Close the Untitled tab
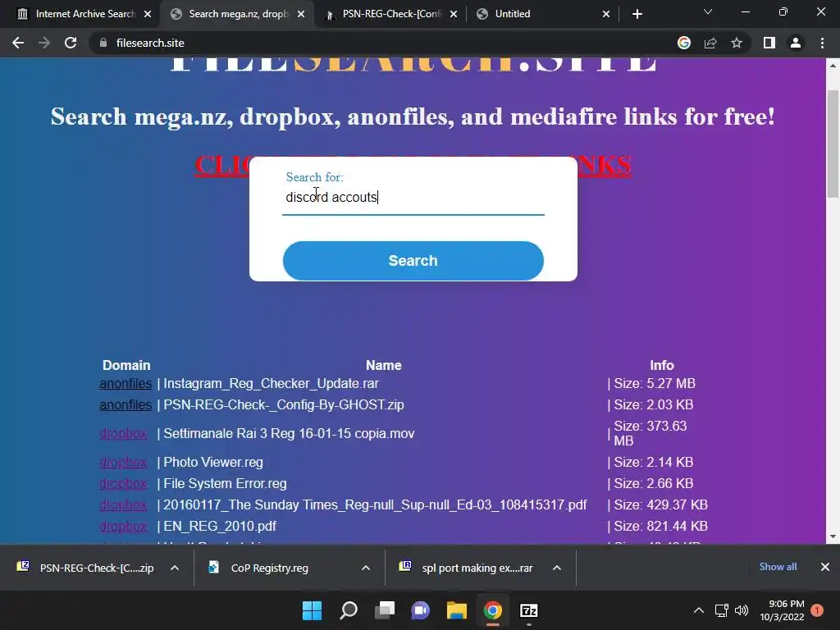 click(606, 14)
